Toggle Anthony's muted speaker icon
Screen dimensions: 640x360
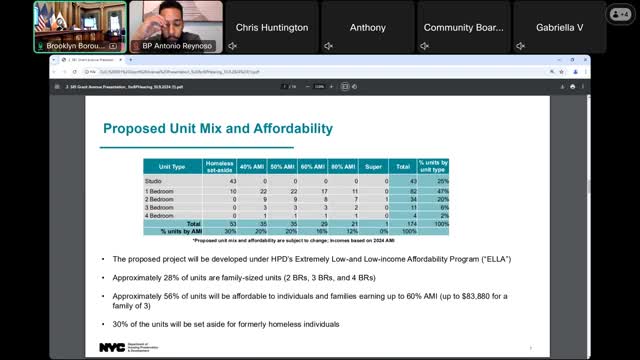[x=329, y=46]
